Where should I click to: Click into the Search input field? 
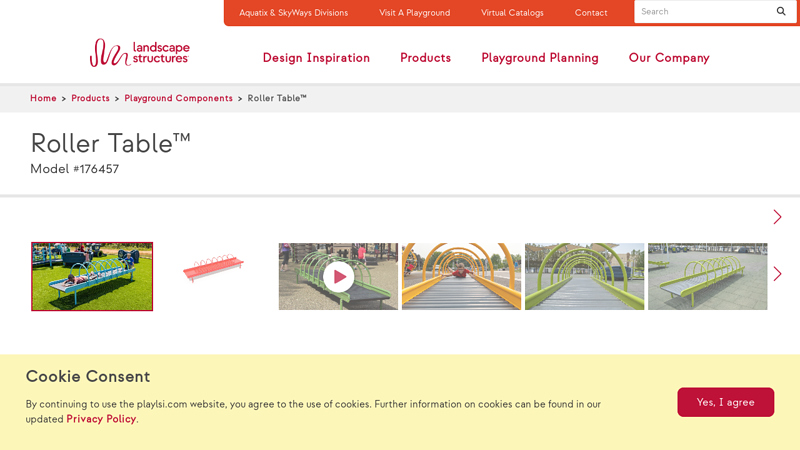click(x=700, y=12)
